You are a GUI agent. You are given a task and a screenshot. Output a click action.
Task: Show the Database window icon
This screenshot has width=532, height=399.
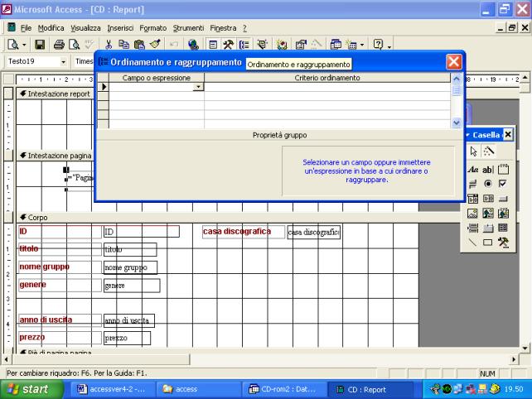tap(336, 45)
